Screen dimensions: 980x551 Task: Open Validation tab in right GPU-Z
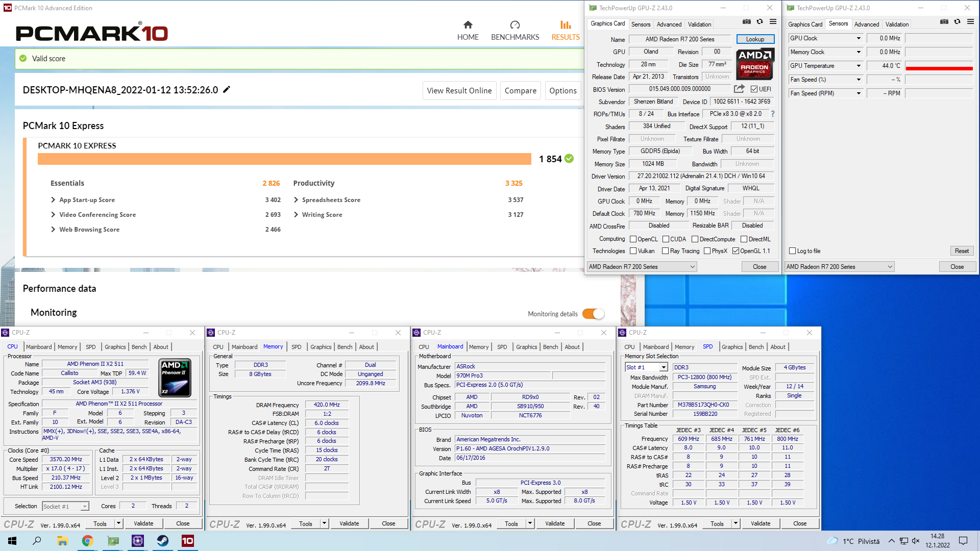tap(897, 24)
